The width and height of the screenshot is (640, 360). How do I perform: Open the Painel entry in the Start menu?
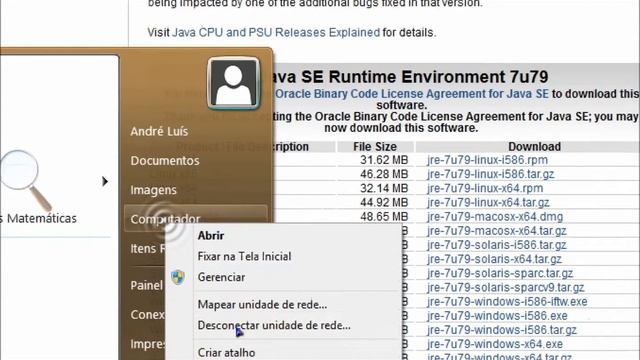147,285
